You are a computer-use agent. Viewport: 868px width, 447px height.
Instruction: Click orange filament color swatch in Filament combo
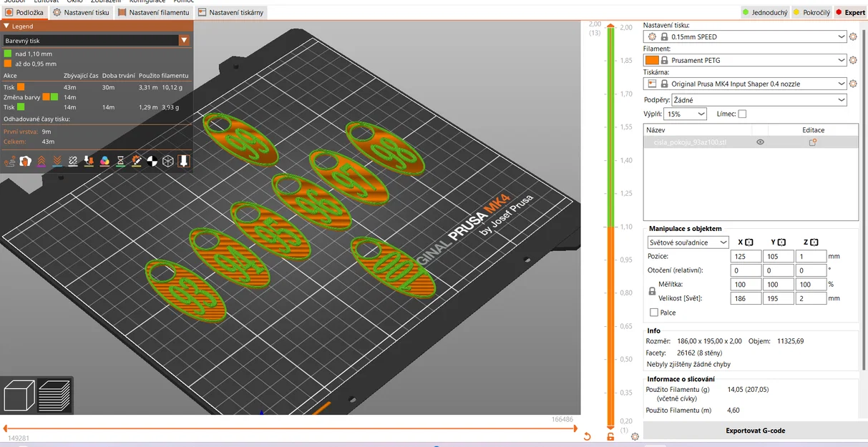point(652,60)
